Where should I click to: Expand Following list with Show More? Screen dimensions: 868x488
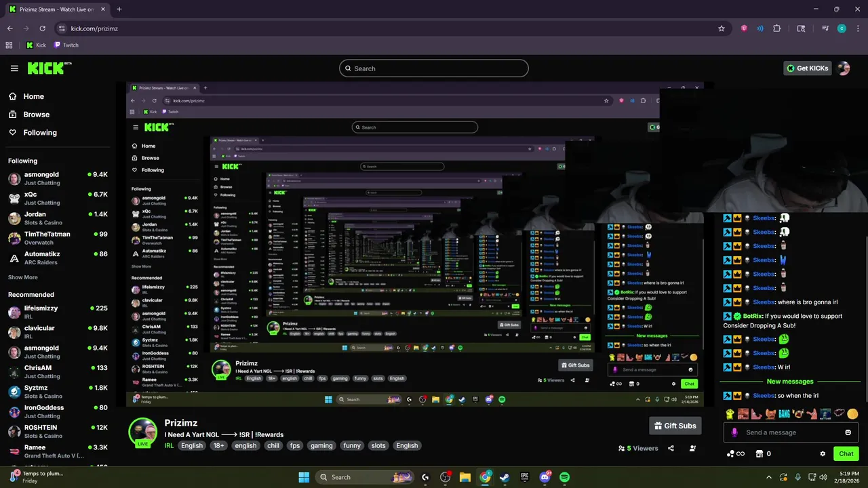pos(23,277)
